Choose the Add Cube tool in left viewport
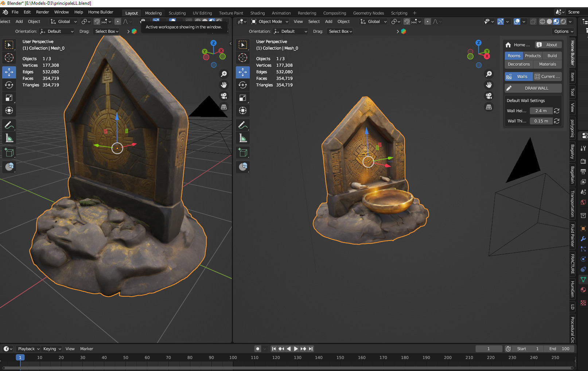Viewport: 588px width, 371px height. (x=9, y=152)
